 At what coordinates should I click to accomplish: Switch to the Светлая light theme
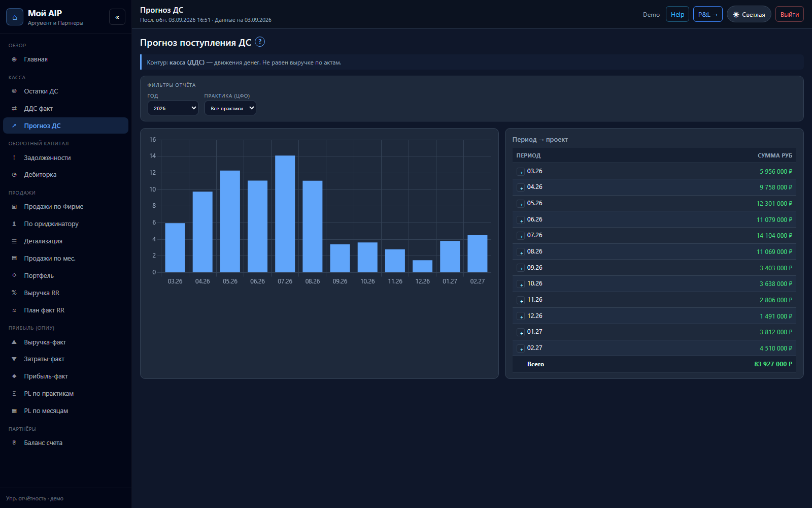pyautogui.click(x=749, y=14)
